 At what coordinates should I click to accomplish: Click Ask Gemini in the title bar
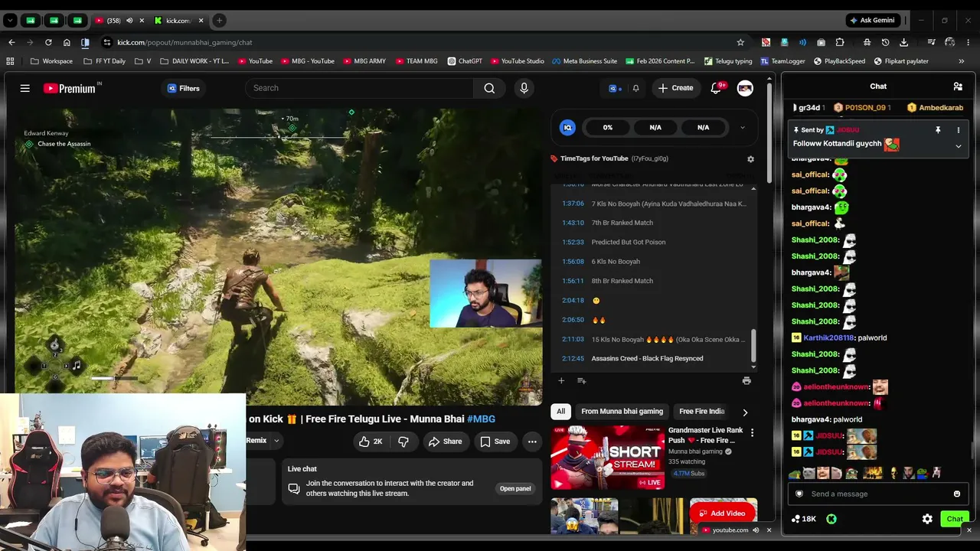click(871, 21)
